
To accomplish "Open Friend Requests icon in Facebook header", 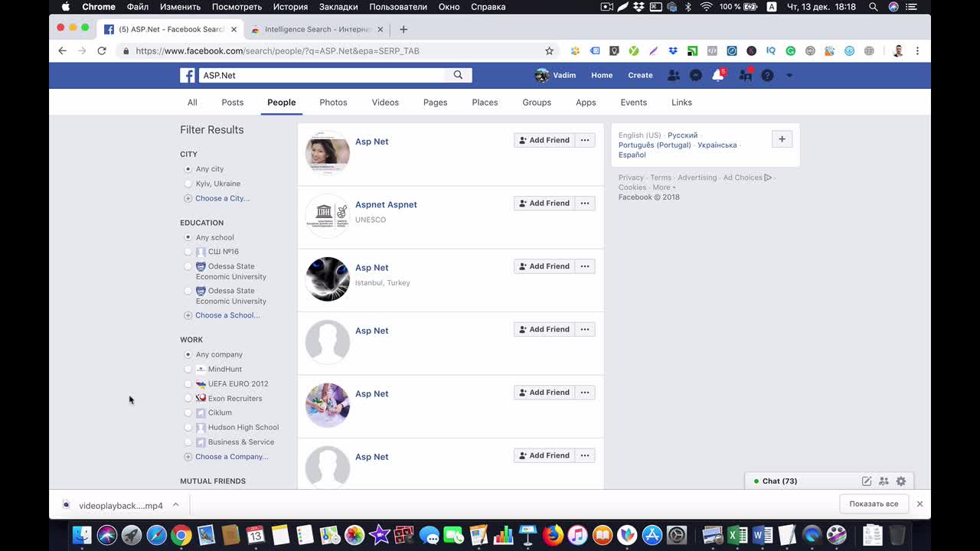I will [x=673, y=75].
